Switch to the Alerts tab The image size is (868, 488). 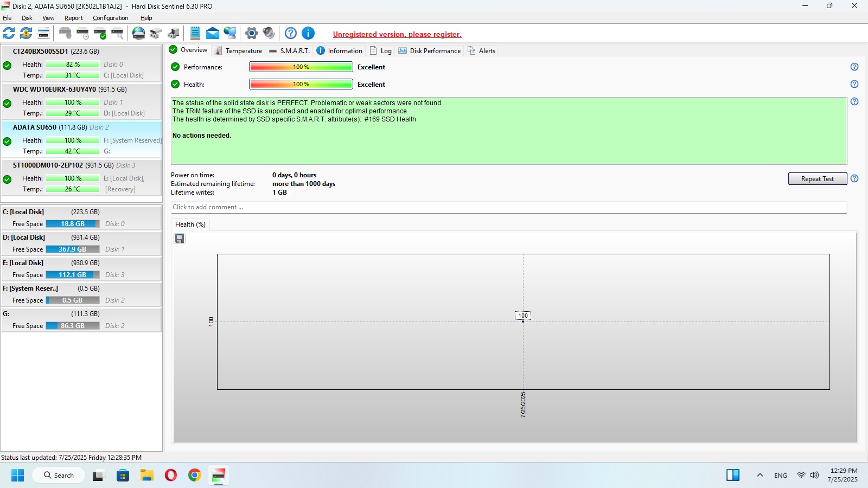(x=482, y=50)
